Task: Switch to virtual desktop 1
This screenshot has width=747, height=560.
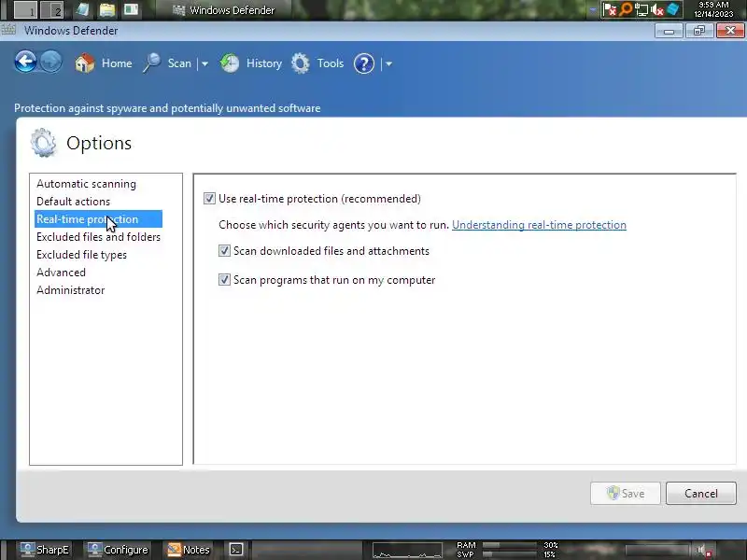Action: (25, 9)
